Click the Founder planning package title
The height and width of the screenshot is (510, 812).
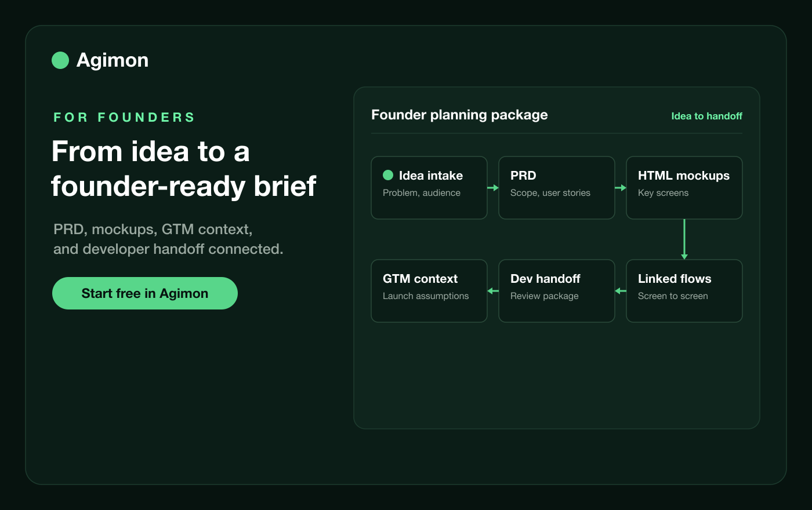click(x=459, y=115)
